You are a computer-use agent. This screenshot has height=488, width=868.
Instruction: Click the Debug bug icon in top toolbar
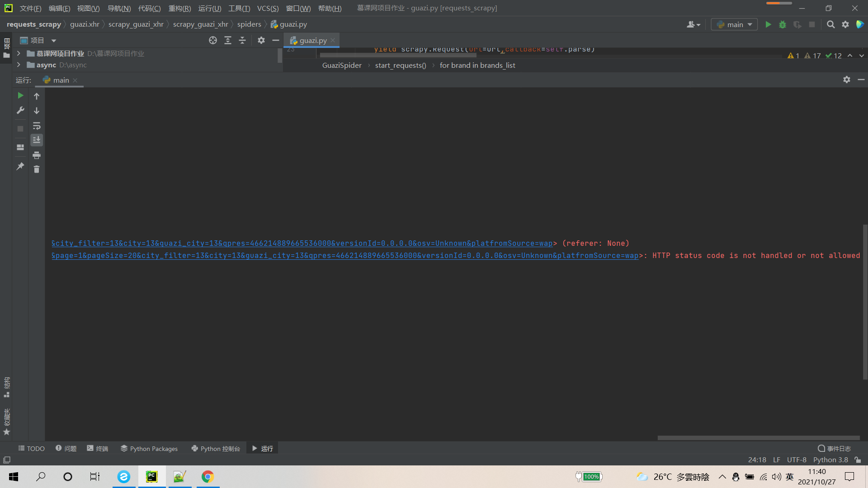pos(783,25)
